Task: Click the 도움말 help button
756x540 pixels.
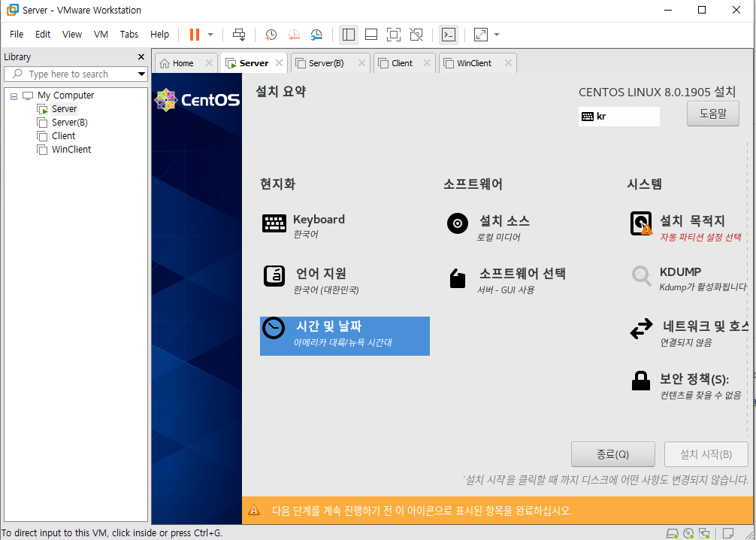Action: [x=712, y=114]
